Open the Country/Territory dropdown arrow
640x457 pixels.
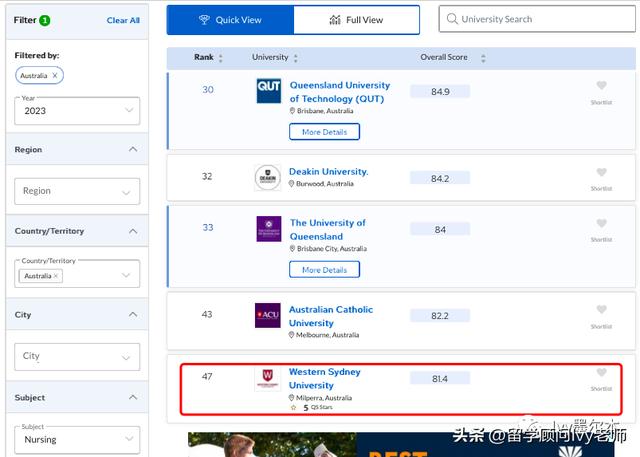tap(126, 275)
